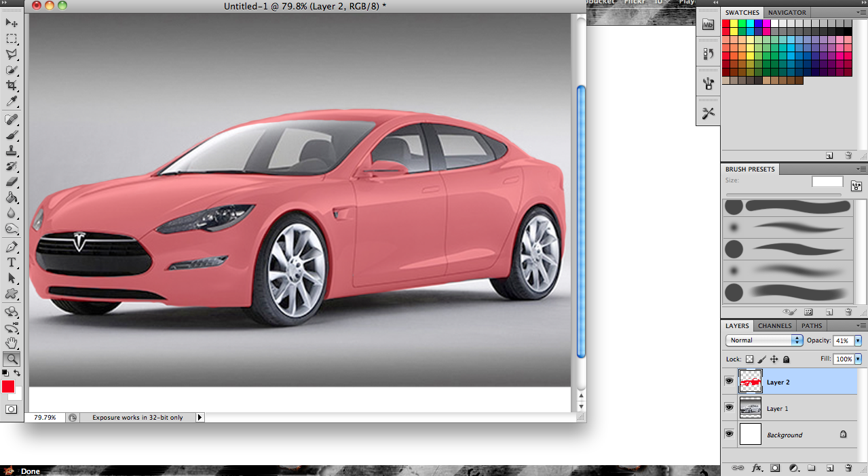Viewport: 868px width, 476px height.
Task: Link layers in Layers panel
Action: [738, 468]
